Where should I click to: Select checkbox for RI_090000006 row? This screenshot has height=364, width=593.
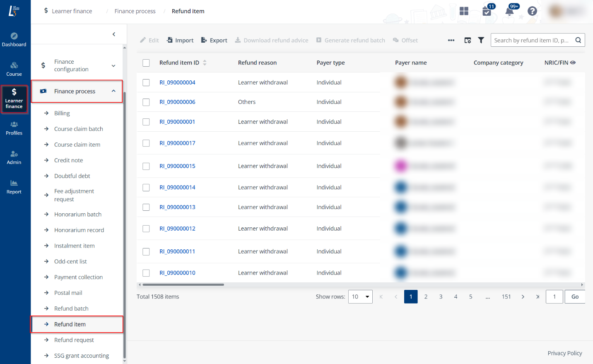click(146, 102)
